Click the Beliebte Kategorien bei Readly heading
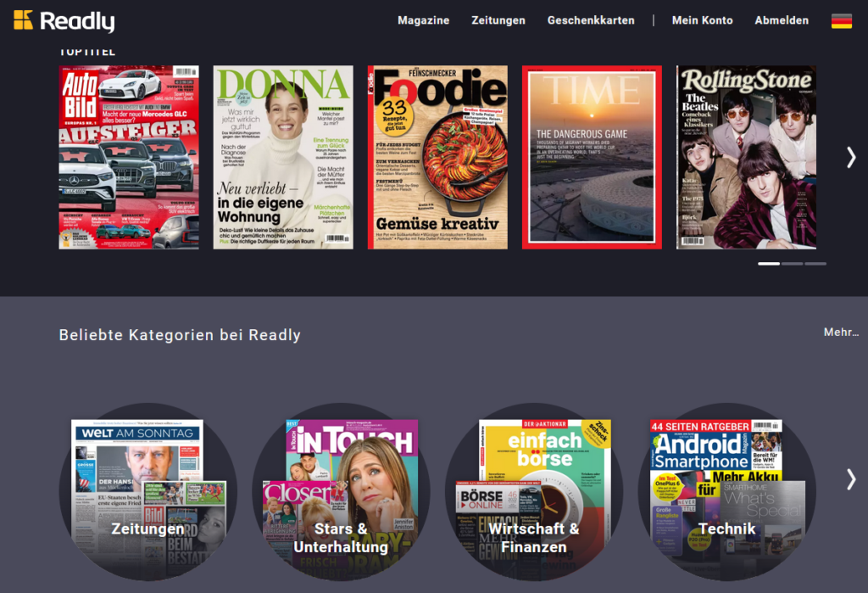 coord(180,335)
